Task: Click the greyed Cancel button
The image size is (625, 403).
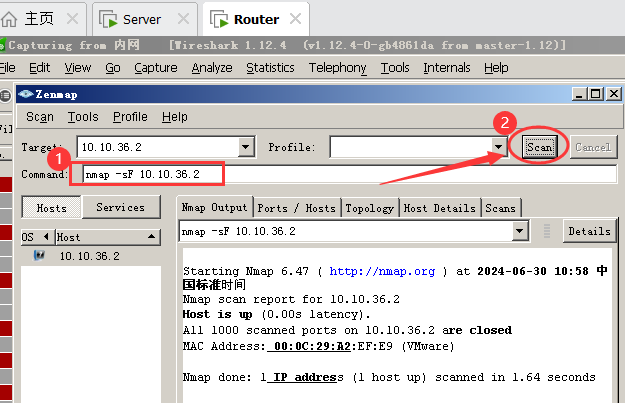Action: (593, 147)
